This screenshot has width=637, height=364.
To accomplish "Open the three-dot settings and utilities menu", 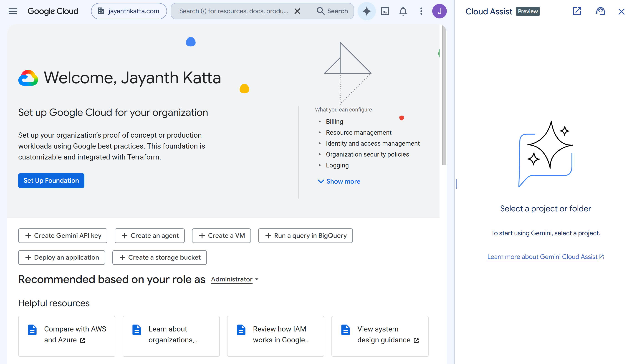I will [421, 11].
